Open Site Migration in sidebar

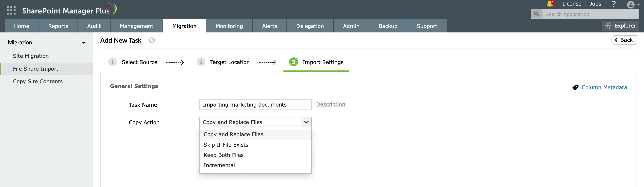click(x=31, y=56)
